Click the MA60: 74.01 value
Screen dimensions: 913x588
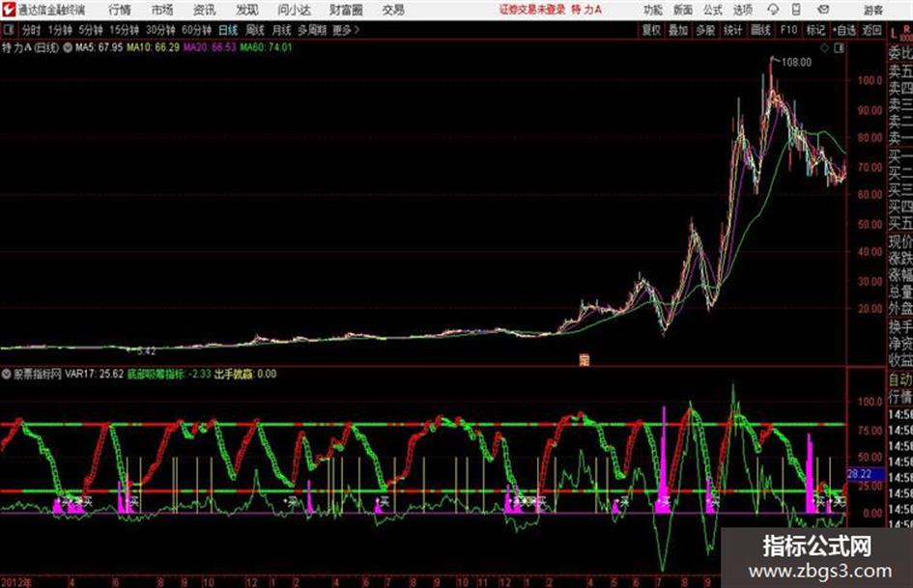266,47
